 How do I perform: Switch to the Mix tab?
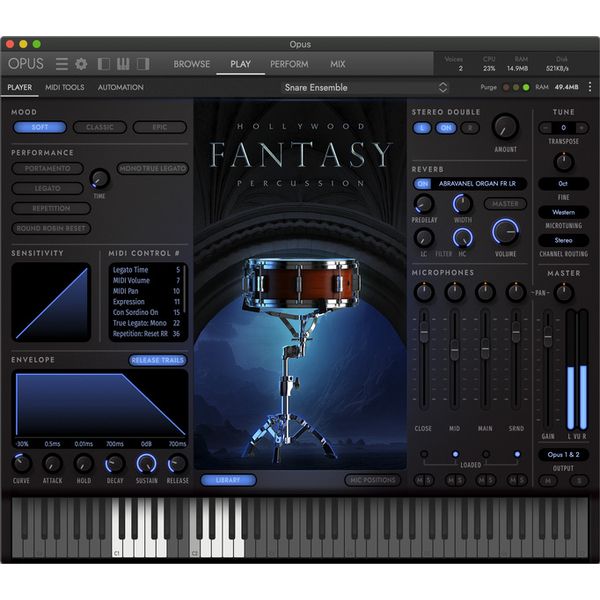click(338, 64)
